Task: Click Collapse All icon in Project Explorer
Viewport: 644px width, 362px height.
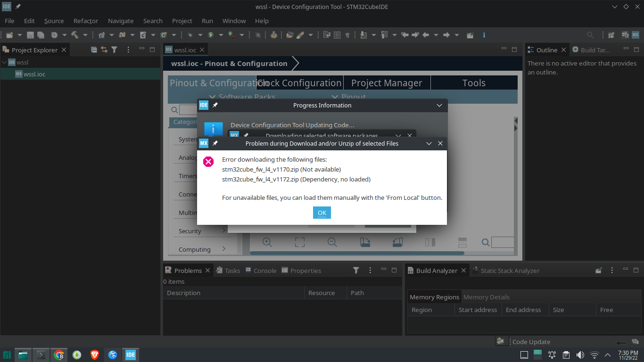Action: tap(94, 49)
